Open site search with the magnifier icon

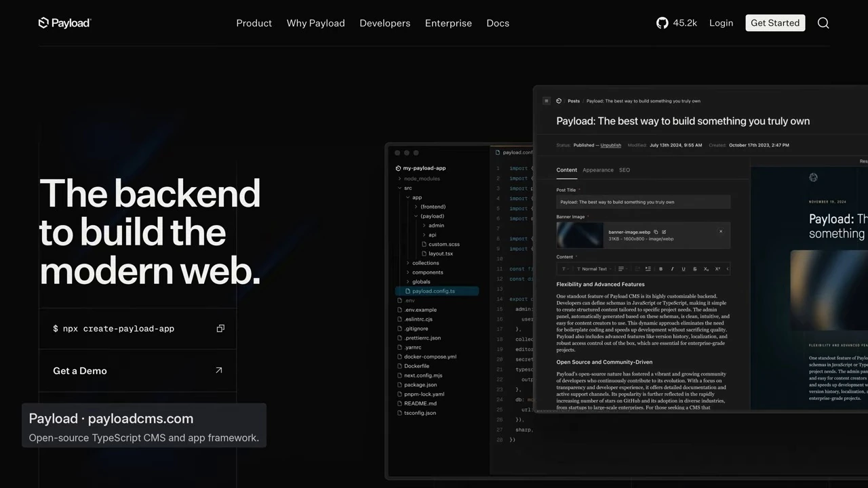click(x=823, y=23)
